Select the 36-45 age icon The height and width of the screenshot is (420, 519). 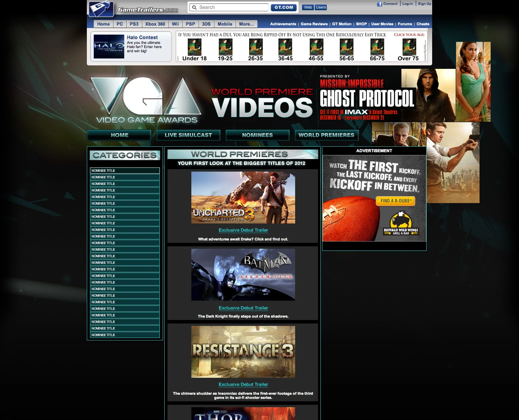point(285,47)
